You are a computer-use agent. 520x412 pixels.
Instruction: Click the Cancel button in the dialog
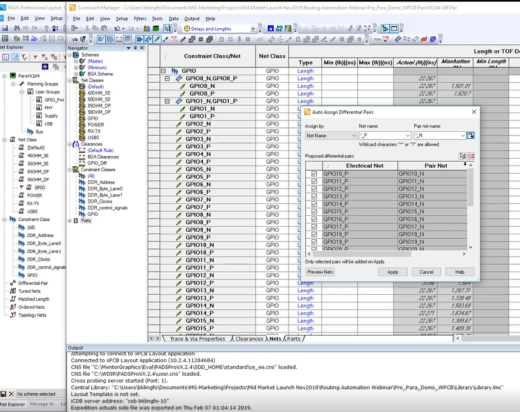426,272
